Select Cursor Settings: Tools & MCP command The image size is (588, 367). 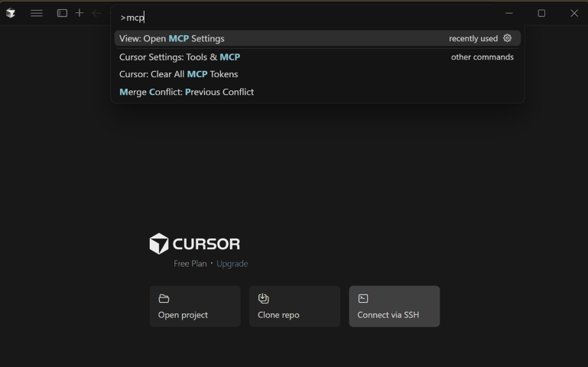(x=317, y=57)
